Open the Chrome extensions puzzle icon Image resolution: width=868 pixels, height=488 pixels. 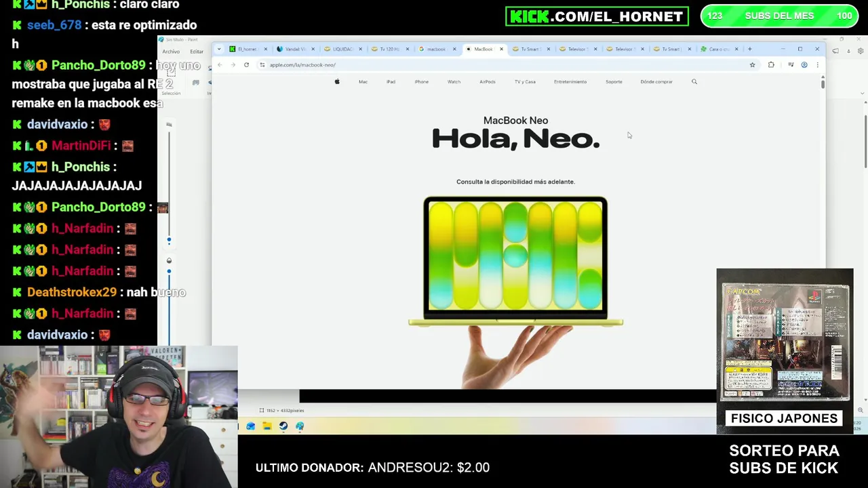[771, 65]
